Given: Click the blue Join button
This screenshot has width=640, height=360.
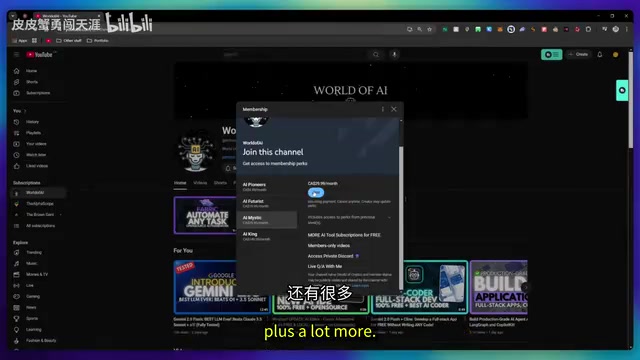Looking at the screenshot, I should pyautogui.click(x=316, y=193).
